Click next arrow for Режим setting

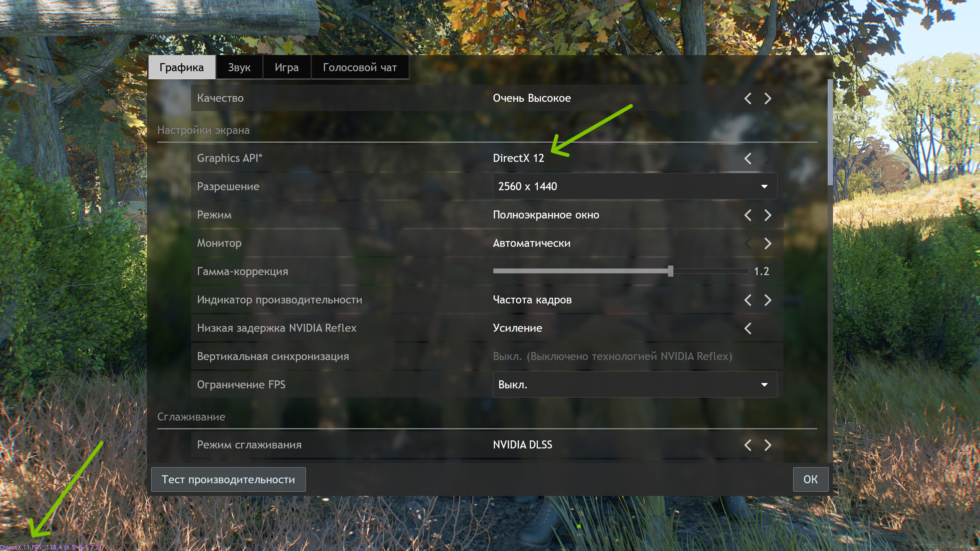coord(768,215)
